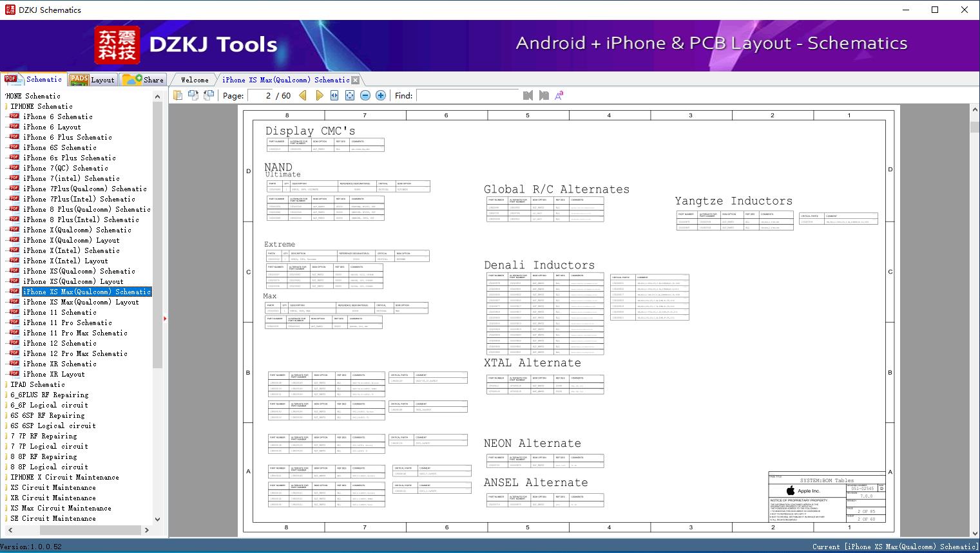Image resolution: width=980 pixels, height=553 pixels.
Task: Go to the previous page arrow
Action: click(303, 95)
